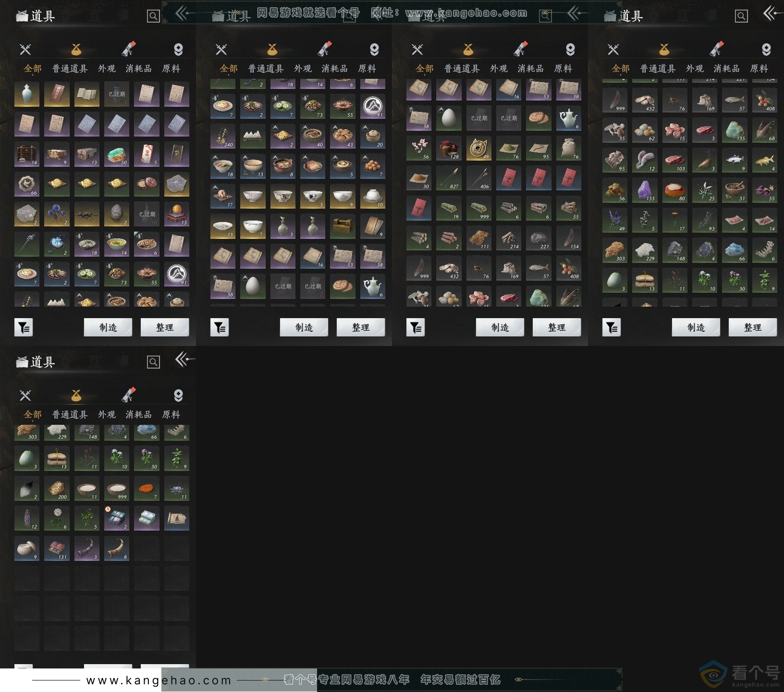This screenshot has width=784, height=692.
Task: Select the wooden cabinet item with count 14
Action: coord(27,154)
